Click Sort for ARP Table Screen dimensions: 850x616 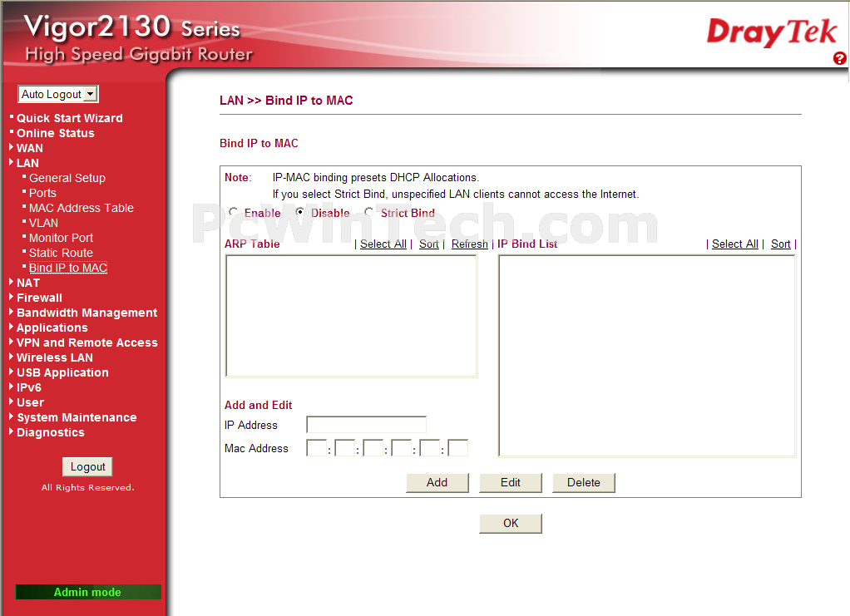click(x=429, y=244)
